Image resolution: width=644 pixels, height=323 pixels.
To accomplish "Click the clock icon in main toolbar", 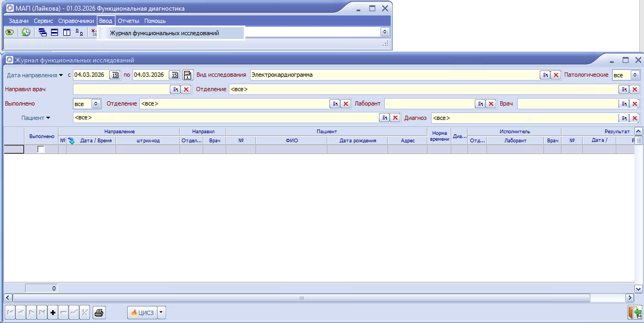I will coord(26,32).
